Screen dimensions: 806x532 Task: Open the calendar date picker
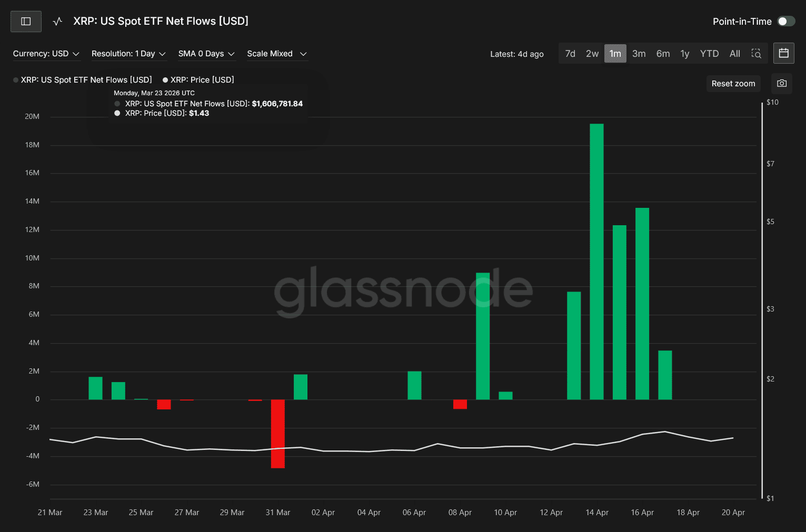click(783, 53)
